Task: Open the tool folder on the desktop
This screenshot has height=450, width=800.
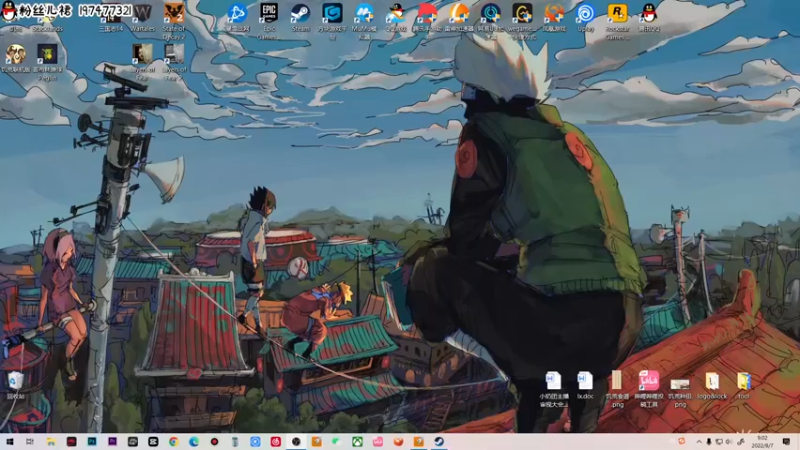Action: (x=743, y=385)
